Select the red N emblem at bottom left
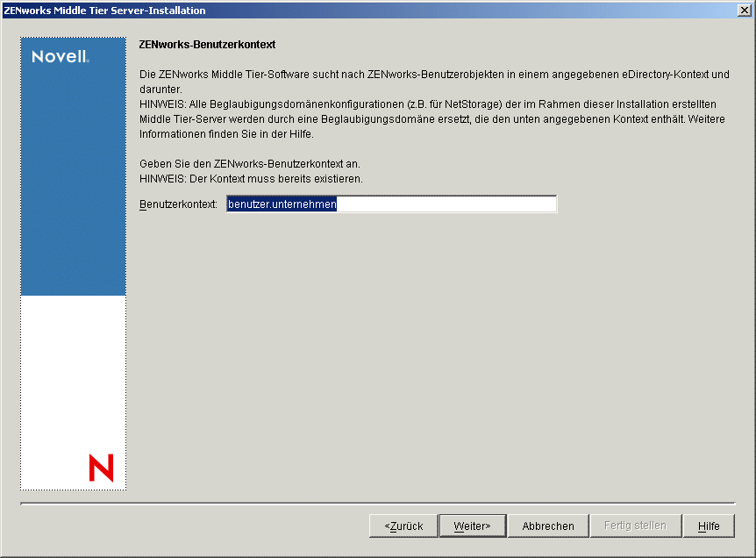Viewport: 756px width, 558px height. tap(101, 469)
